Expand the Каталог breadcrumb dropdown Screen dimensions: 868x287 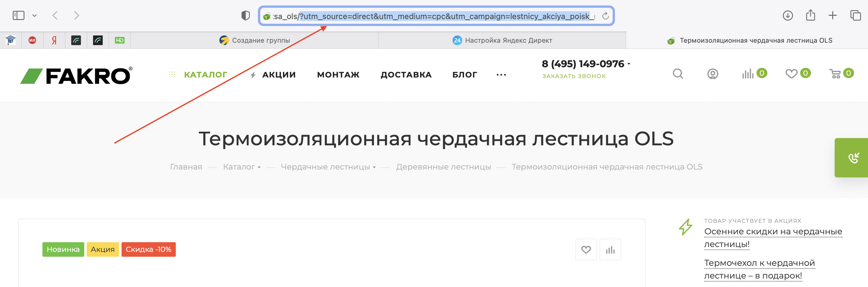(x=259, y=167)
